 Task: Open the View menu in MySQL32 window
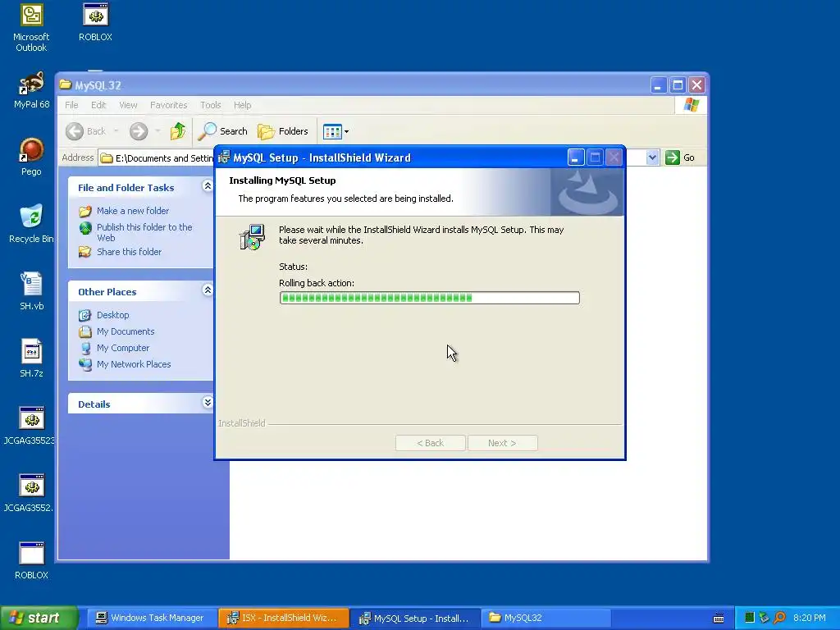coord(128,105)
